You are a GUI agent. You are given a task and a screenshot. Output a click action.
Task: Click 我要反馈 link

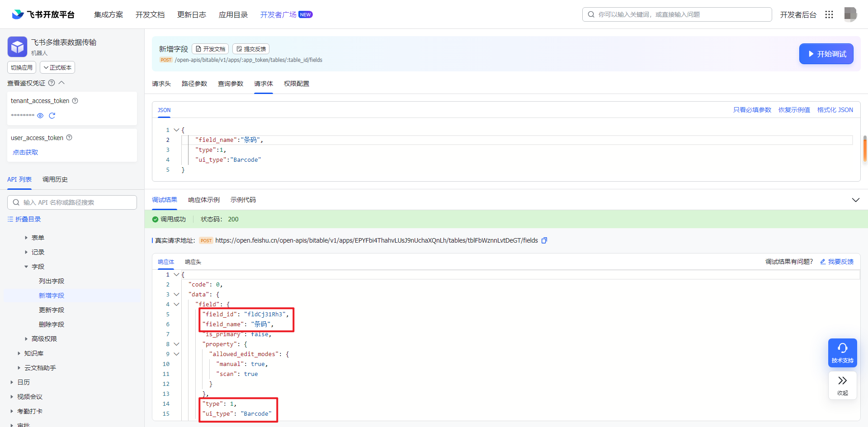[837, 262]
